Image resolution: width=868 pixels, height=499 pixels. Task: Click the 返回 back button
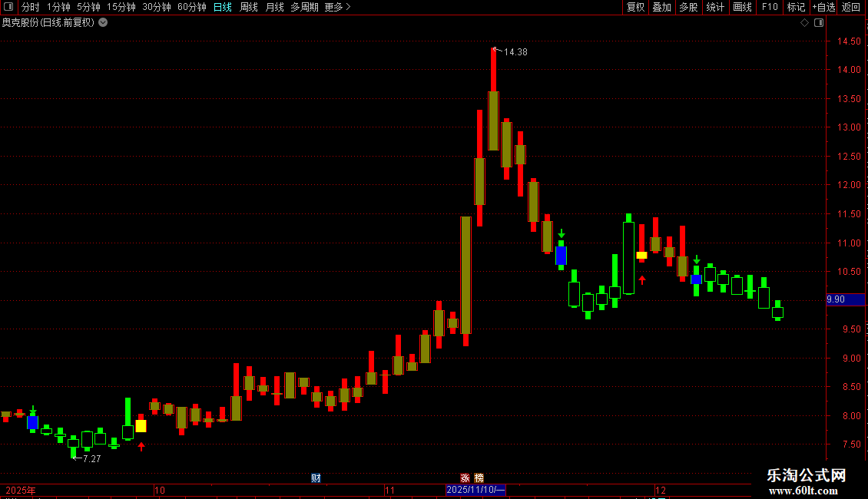point(851,7)
